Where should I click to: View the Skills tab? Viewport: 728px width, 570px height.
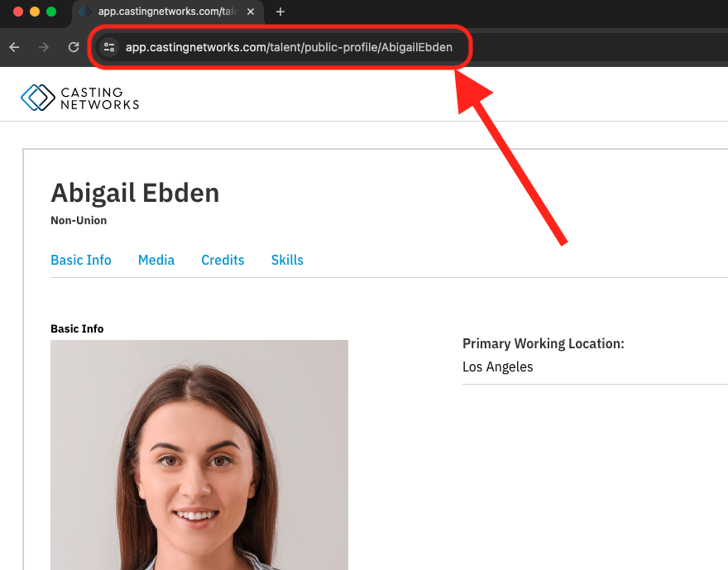(x=287, y=260)
